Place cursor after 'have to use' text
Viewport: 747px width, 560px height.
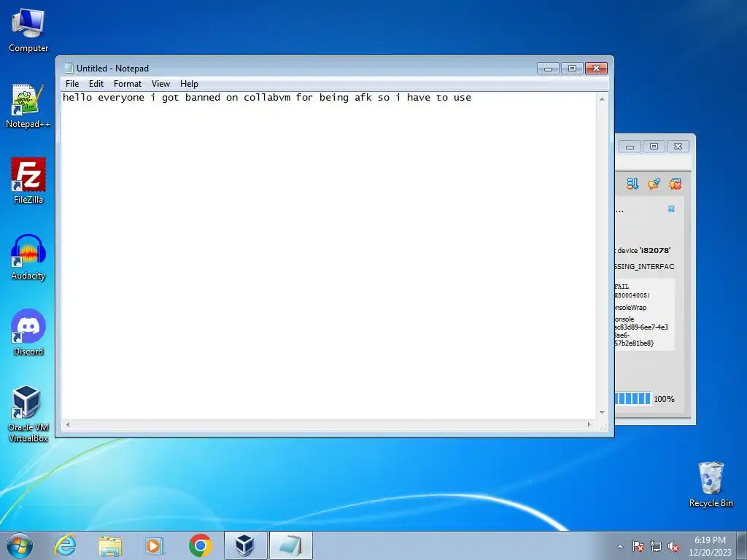point(472,98)
